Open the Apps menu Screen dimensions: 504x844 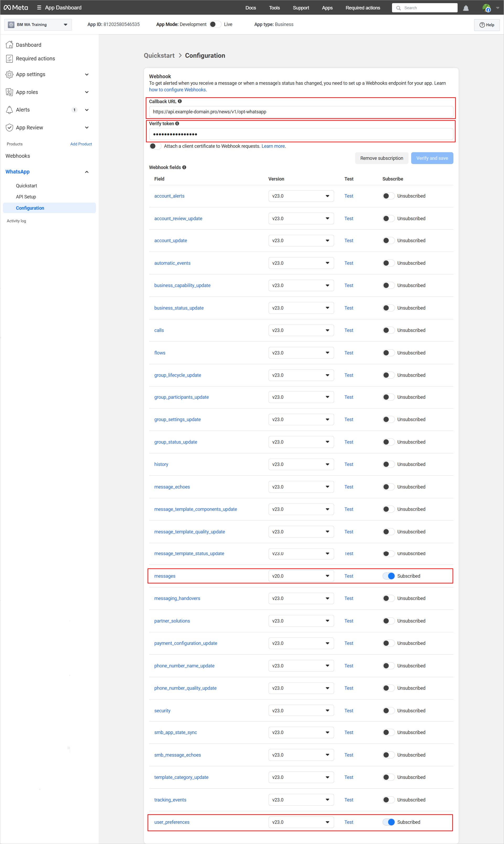pos(327,8)
